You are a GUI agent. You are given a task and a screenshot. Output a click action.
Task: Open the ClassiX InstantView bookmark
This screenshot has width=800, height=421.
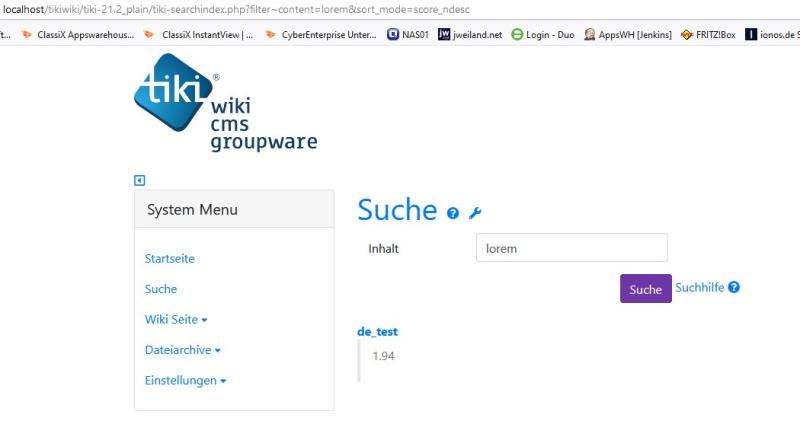tap(198, 35)
